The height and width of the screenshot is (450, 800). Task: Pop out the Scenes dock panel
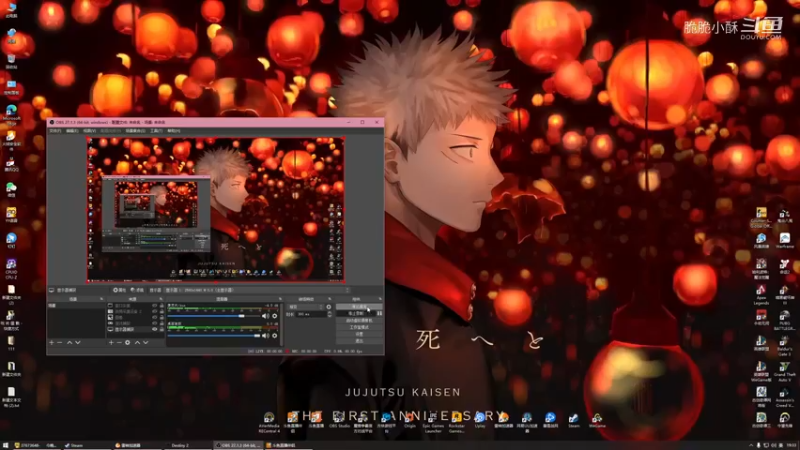(102, 299)
